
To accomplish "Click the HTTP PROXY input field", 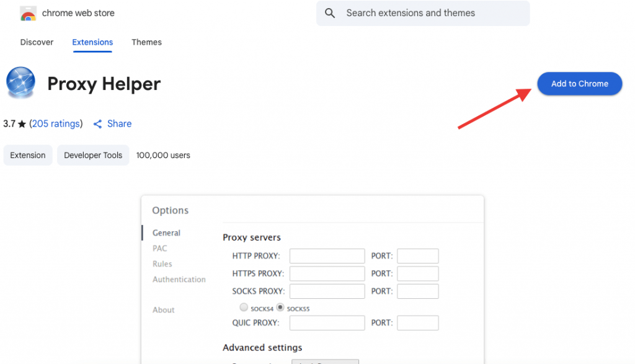I will [327, 256].
